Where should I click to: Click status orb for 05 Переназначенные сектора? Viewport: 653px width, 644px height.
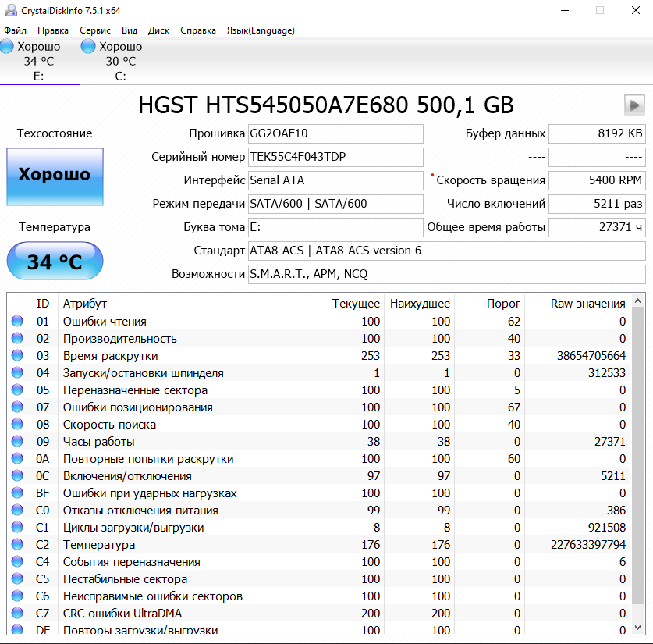(17, 390)
